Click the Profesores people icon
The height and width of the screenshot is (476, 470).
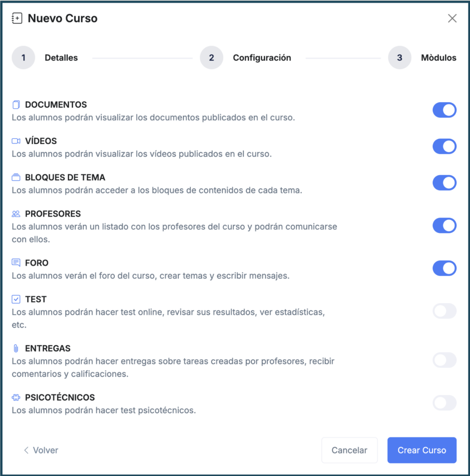16,214
